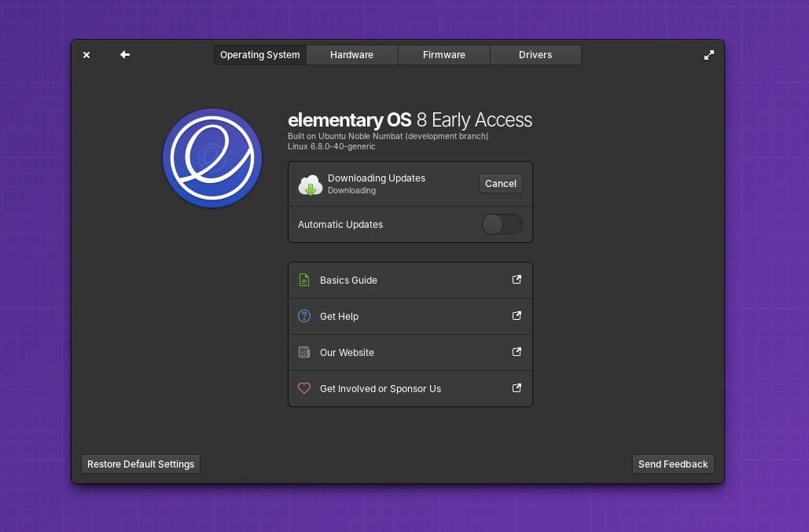Switch to the Hardware tab
Screen dimensions: 809x532
click(351, 54)
